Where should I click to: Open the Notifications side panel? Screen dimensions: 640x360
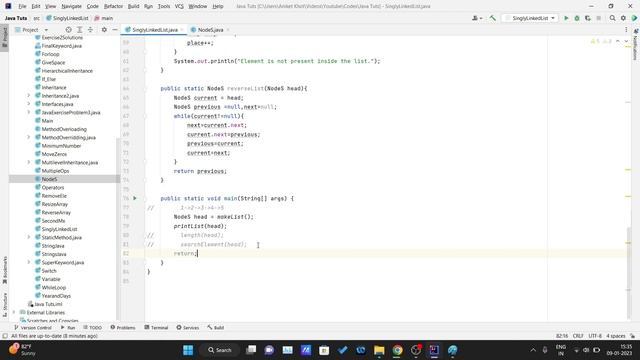point(636,44)
